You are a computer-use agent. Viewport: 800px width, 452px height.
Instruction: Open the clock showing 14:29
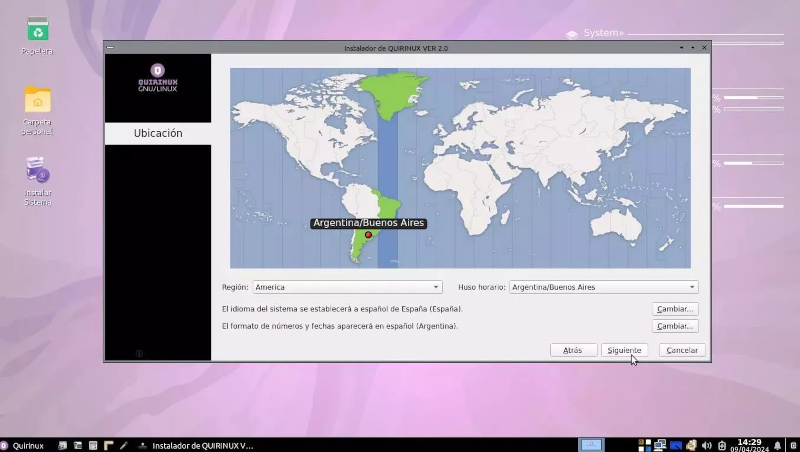click(x=749, y=445)
